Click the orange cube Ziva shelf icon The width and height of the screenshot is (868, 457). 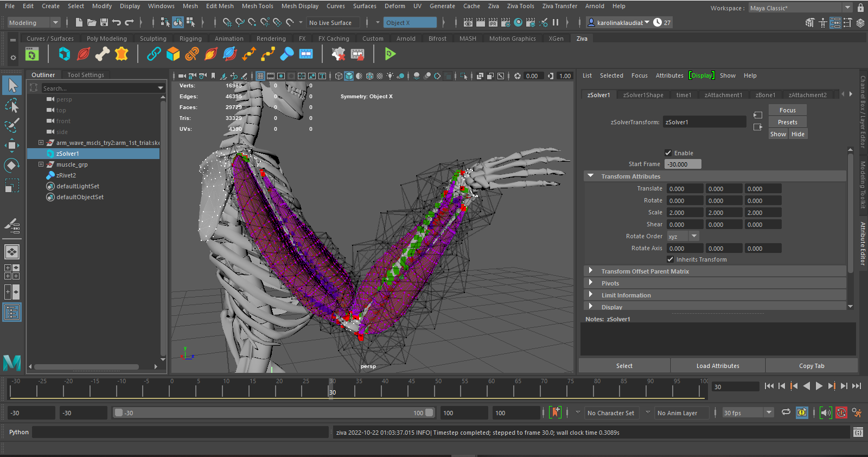click(x=173, y=54)
